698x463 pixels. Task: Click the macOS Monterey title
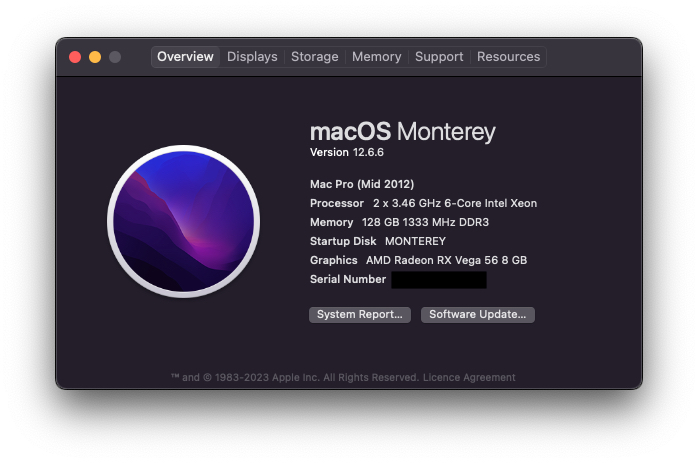point(403,132)
